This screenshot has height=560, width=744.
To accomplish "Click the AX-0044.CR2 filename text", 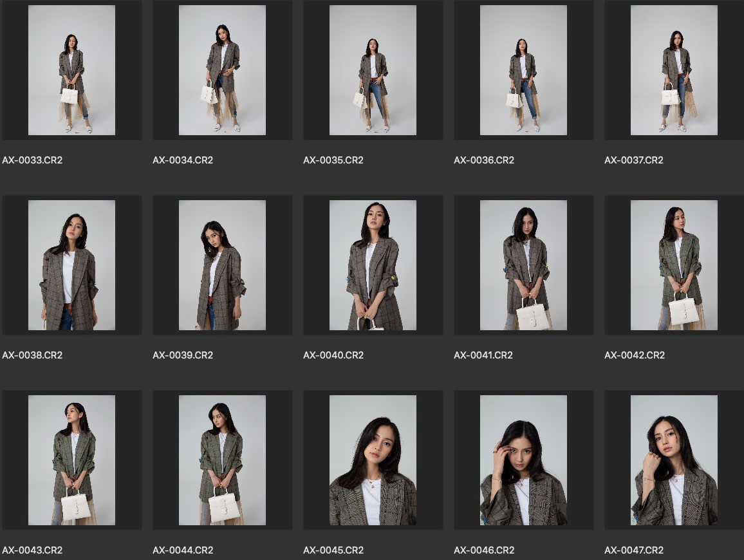I will click(183, 550).
